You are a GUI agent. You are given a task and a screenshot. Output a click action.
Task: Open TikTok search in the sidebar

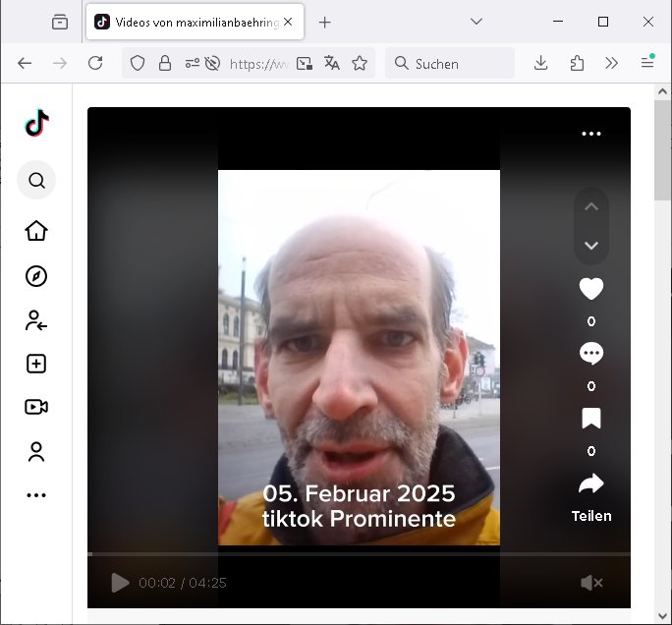(36, 181)
